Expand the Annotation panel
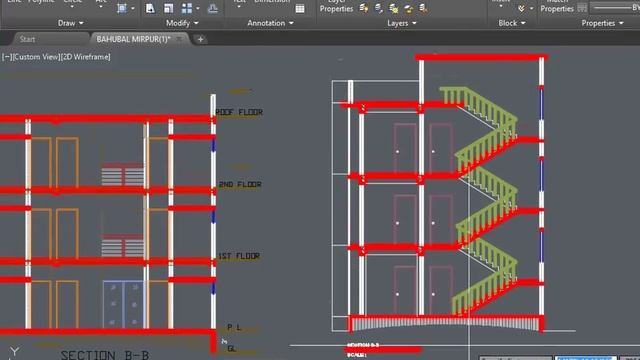The image size is (640, 360). [270, 23]
